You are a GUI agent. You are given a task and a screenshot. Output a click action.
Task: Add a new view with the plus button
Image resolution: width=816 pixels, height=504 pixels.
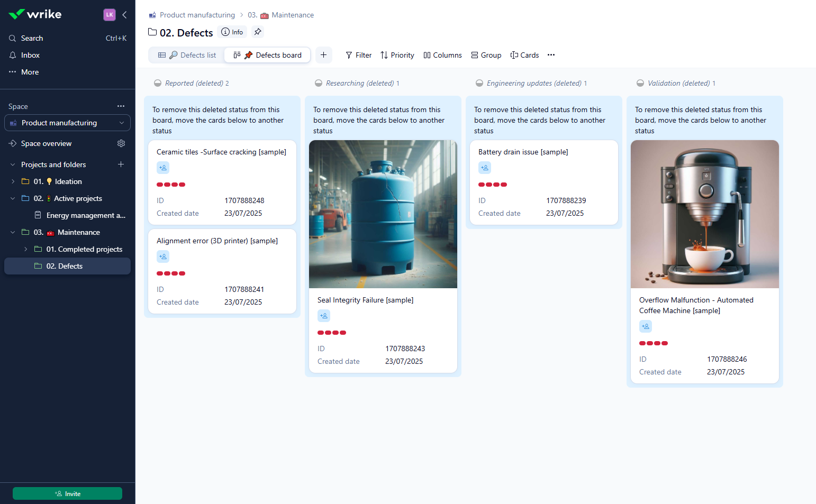(323, 55)
